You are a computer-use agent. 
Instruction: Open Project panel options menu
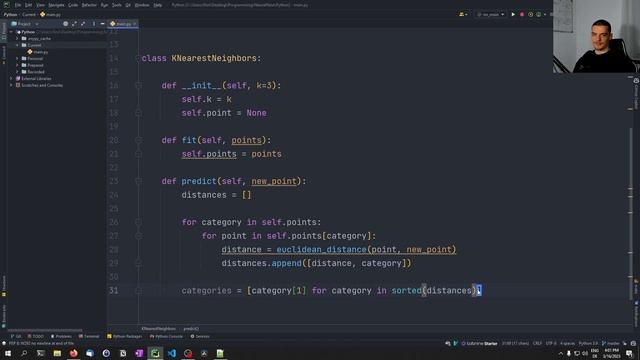click(x=93, y=24)
